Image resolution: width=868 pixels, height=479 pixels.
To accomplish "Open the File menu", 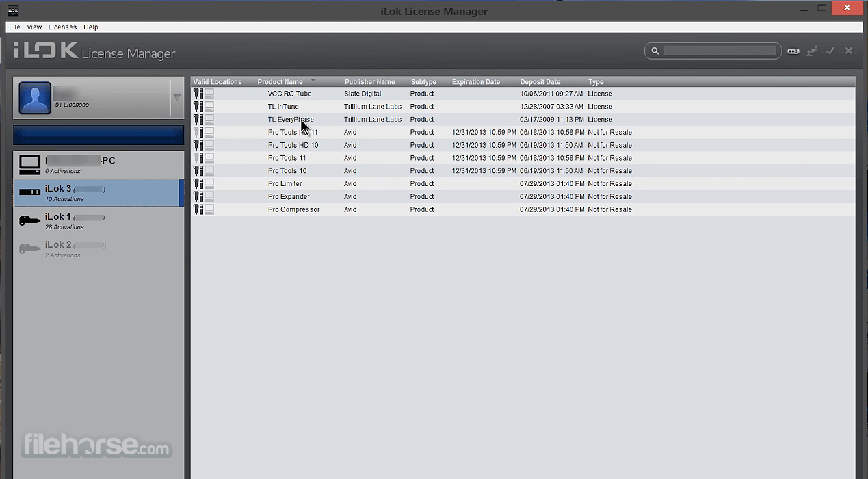I will (14, 27).
